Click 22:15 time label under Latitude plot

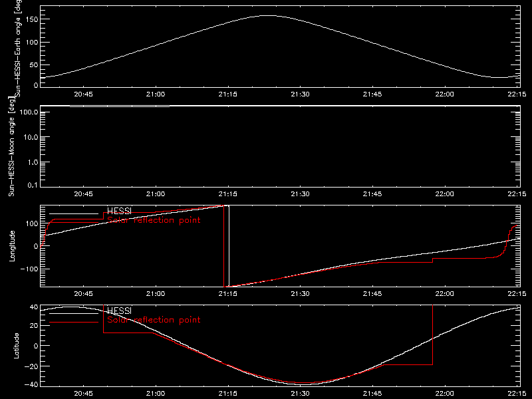pos(517,393)
